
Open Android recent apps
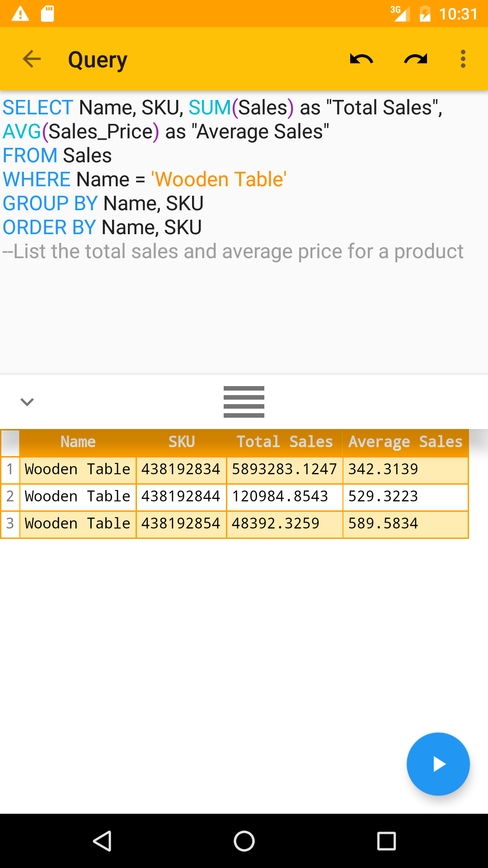point(386,841)
